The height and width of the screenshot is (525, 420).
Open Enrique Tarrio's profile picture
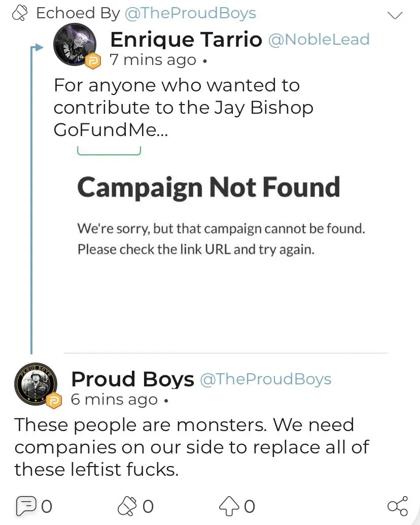(x=75, y=44)
